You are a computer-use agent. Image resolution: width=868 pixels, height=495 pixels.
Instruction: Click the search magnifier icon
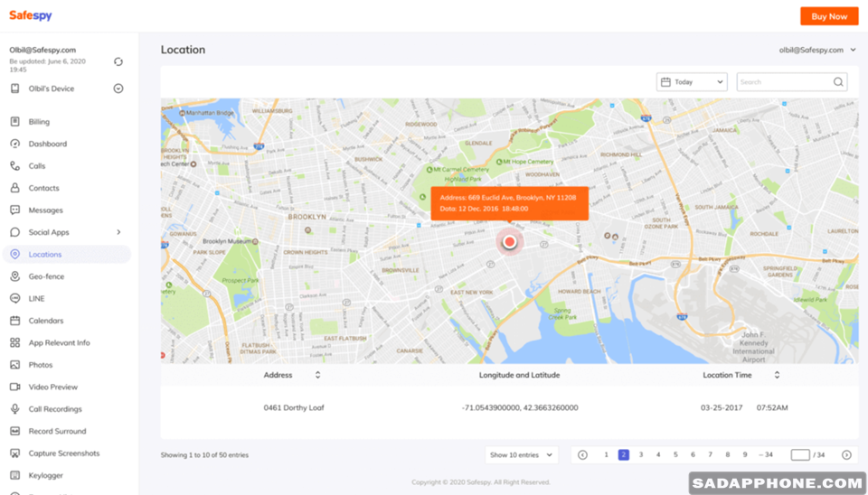pos(838,82)
